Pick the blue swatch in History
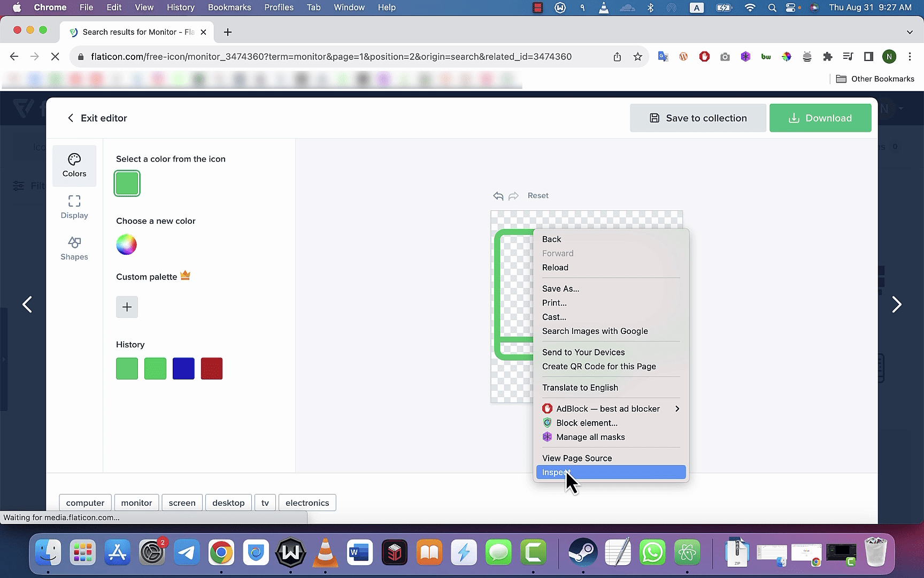The width and height of the screenshot is (924, 578). [183, 369]
